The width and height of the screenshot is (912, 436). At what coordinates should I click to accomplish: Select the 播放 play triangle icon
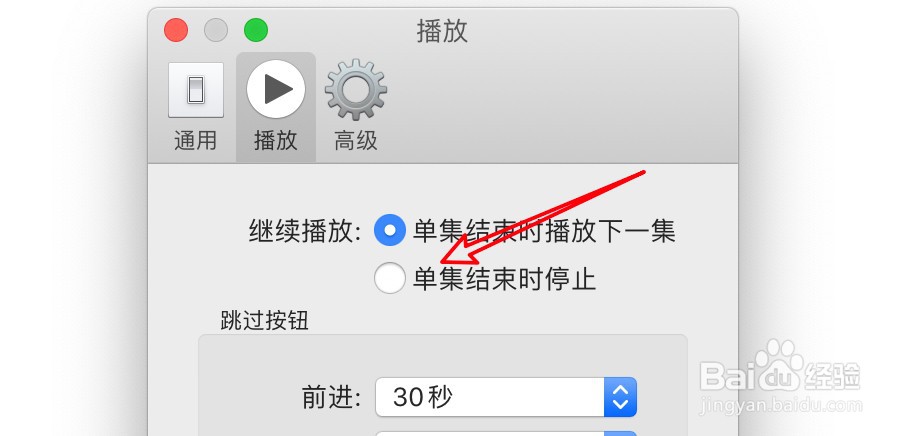tap(276, 89)
